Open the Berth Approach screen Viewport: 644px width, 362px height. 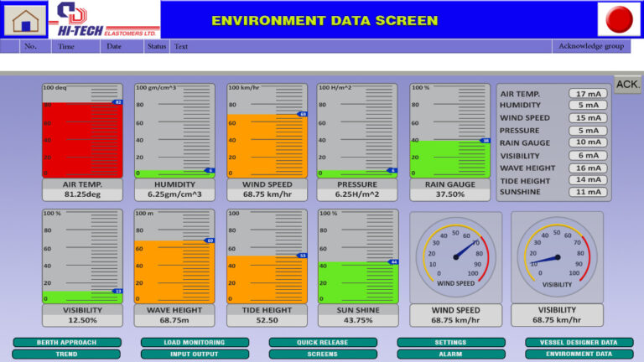tap(66, 343)
